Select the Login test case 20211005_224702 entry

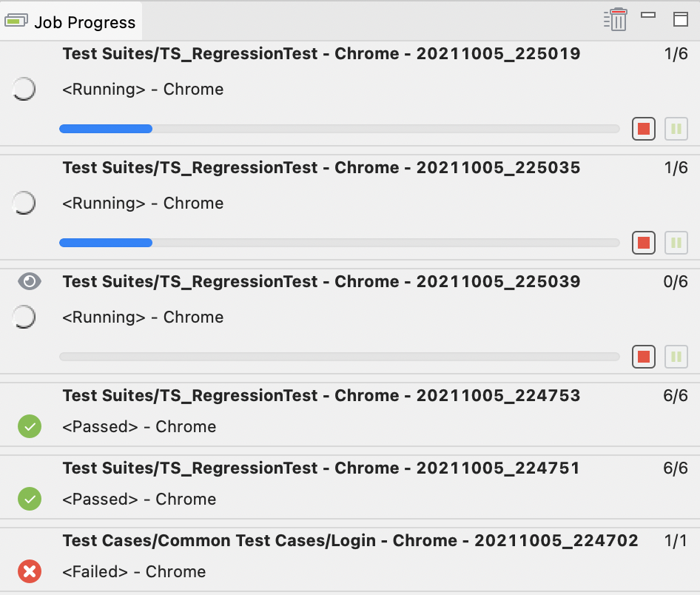point(350,541)
